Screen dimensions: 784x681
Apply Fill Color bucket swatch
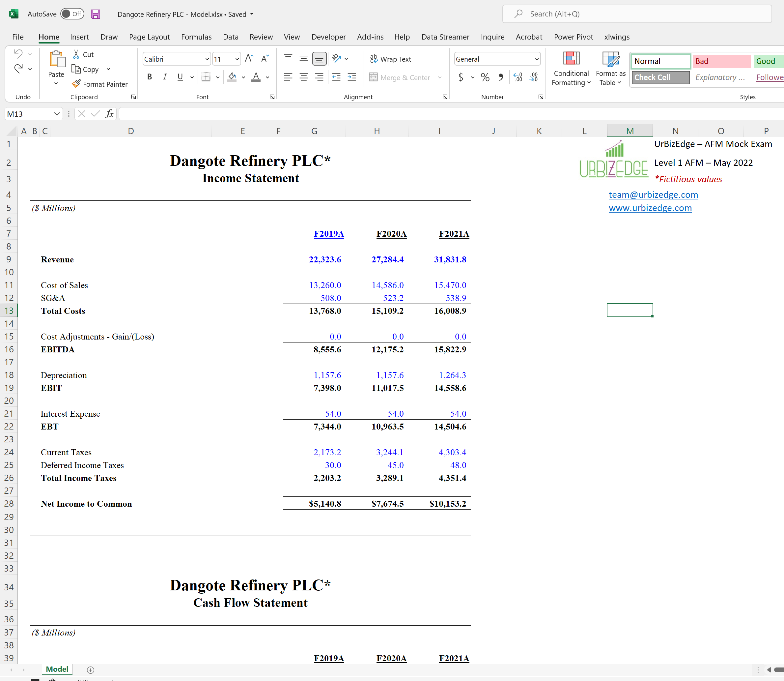(232, 77)
